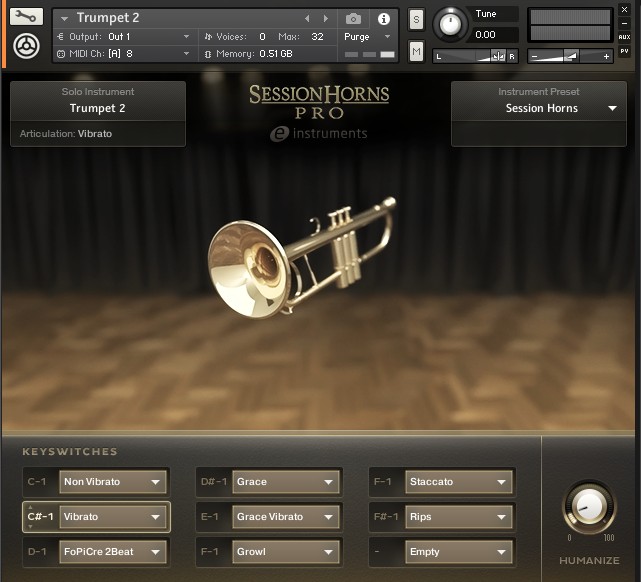Click the Session Horns Pro logo
The height and width of the screenshot is (582, 641).
(x=319, y=102)
